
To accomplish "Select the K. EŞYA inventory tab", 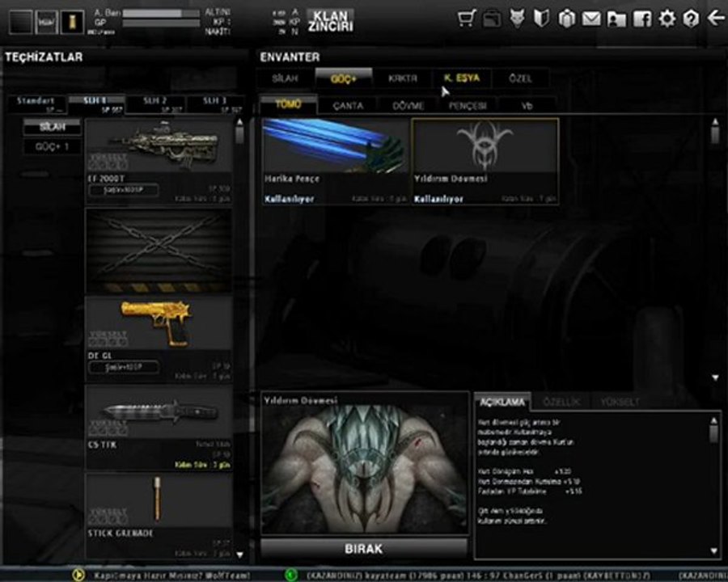I will (x=461, y=78).
